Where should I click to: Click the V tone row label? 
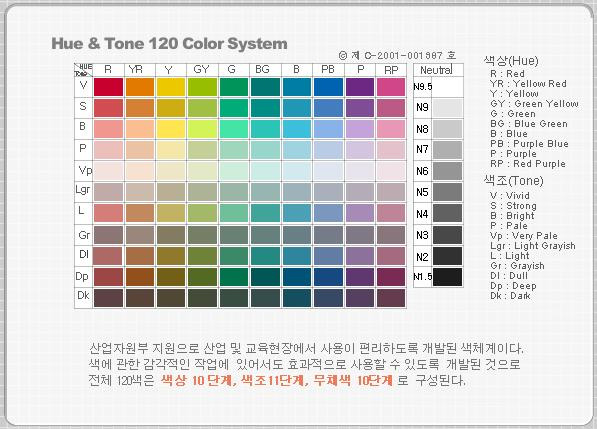click(83, 85)
